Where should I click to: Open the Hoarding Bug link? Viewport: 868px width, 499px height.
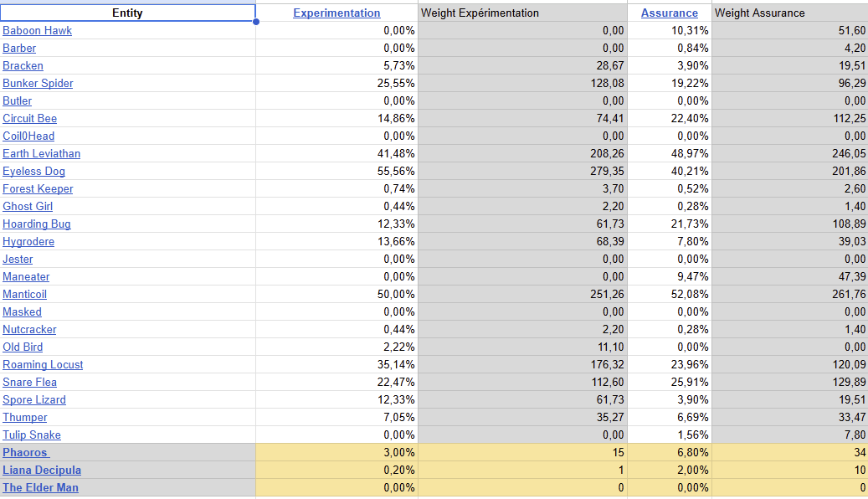pos(37,224)
